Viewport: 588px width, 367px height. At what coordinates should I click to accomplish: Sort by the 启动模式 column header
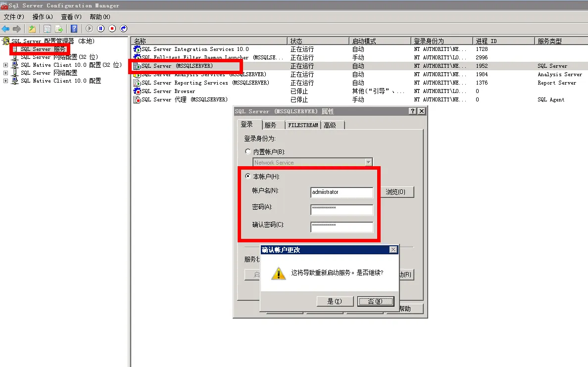tap(380, 41)
